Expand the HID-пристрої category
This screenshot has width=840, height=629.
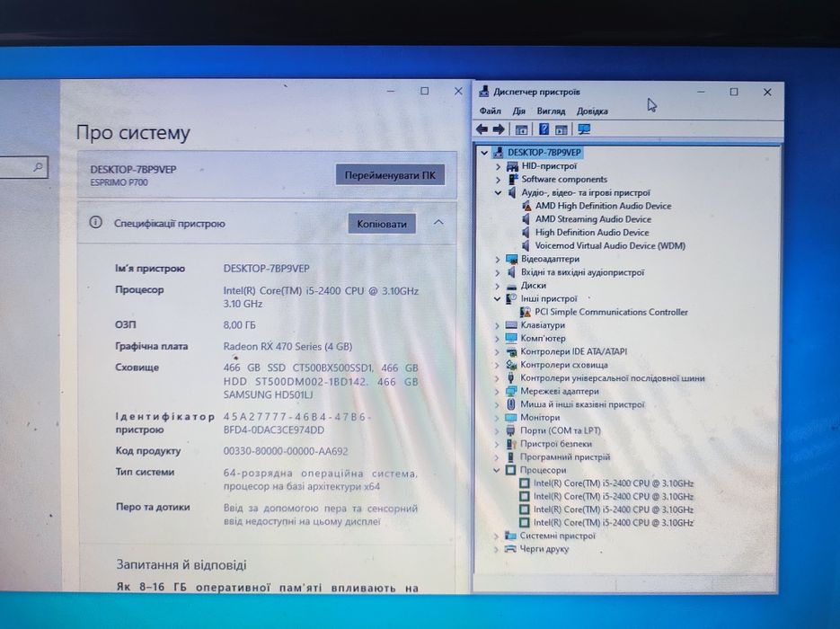point(498,166)
